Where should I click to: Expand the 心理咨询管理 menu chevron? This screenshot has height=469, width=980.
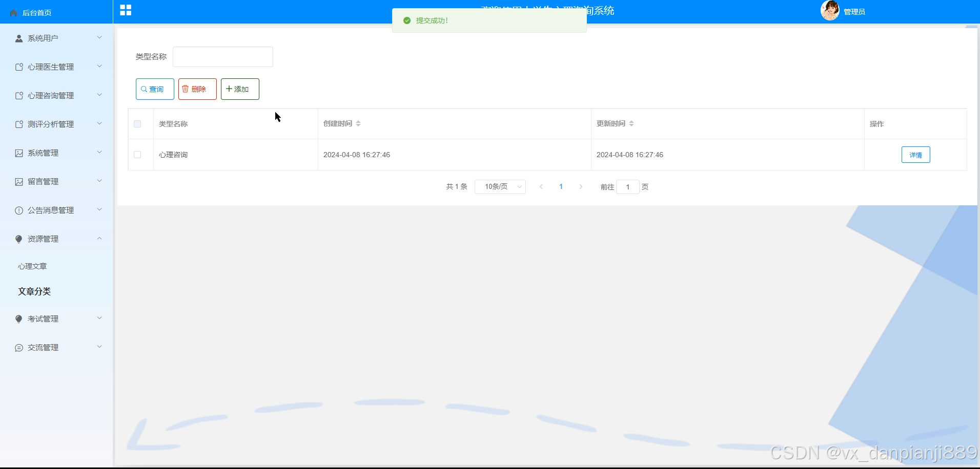(x=99, y=95)
